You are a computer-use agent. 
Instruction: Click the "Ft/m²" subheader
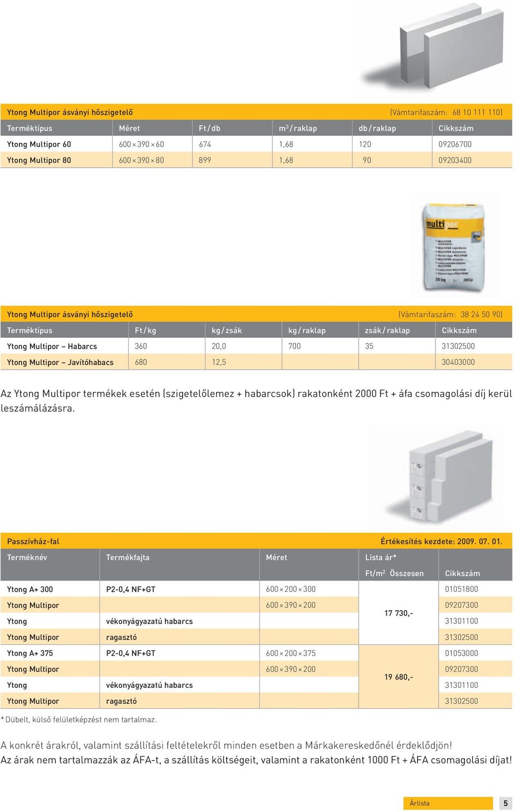point(375,573)
